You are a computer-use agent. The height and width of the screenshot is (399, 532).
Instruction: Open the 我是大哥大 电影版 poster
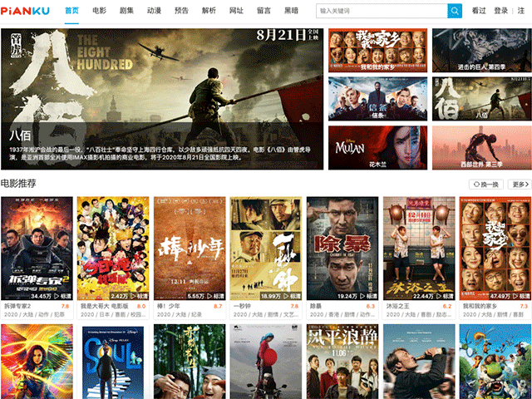[x=113, y=249]
